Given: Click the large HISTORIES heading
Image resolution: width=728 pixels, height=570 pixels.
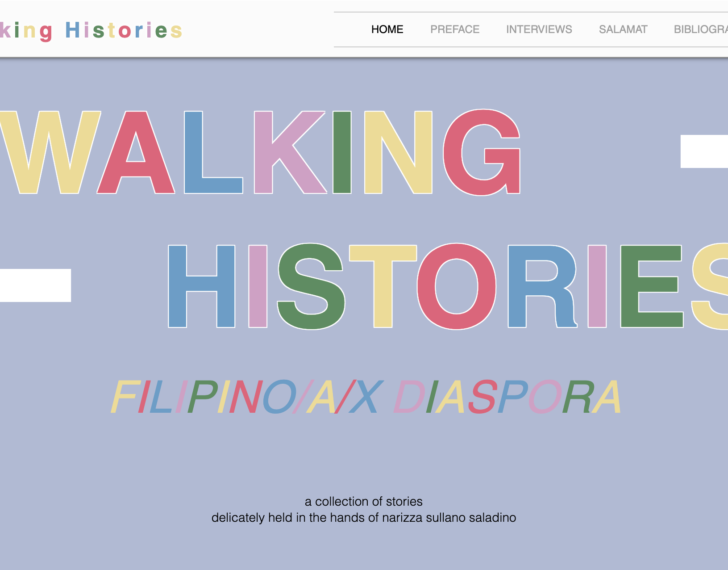Looking at the screenshot, I should [x=448, y=286].
